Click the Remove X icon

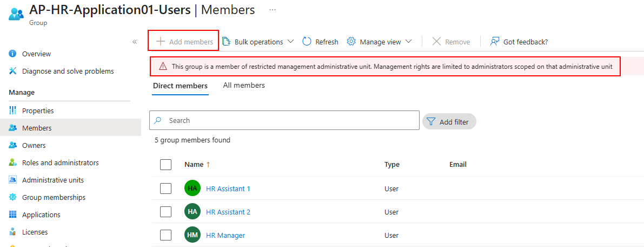(x=436, y=42)
